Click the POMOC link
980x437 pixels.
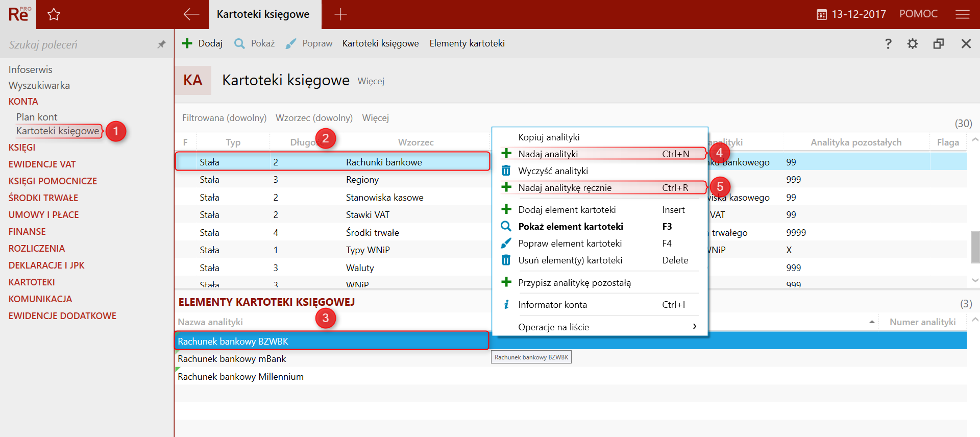click(918, 14)
